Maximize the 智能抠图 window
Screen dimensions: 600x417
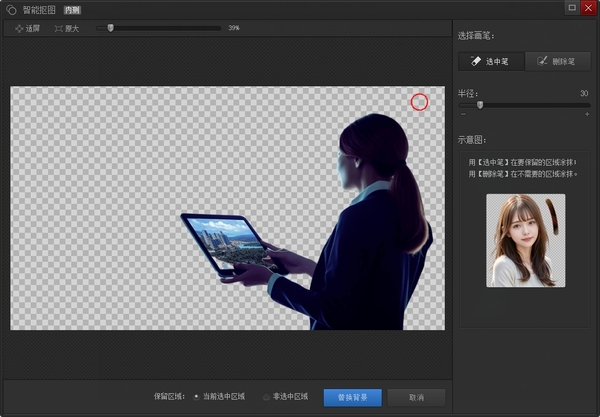pos(572,8)
